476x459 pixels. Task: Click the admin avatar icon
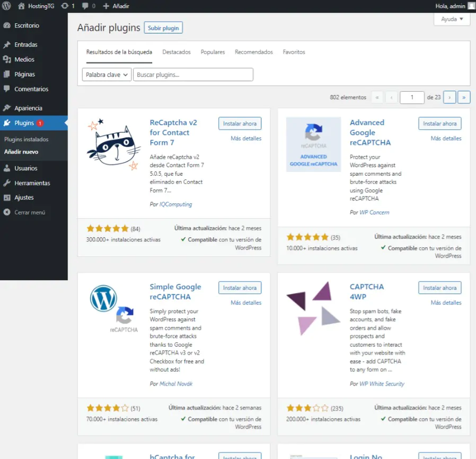tap(471, 6)
